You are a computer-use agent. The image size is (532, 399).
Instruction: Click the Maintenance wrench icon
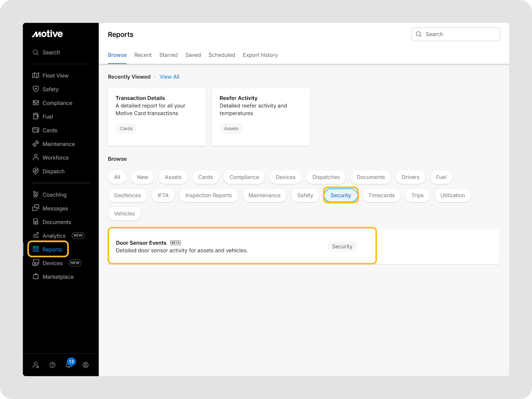pyautogui.click(x=36, y=144)
